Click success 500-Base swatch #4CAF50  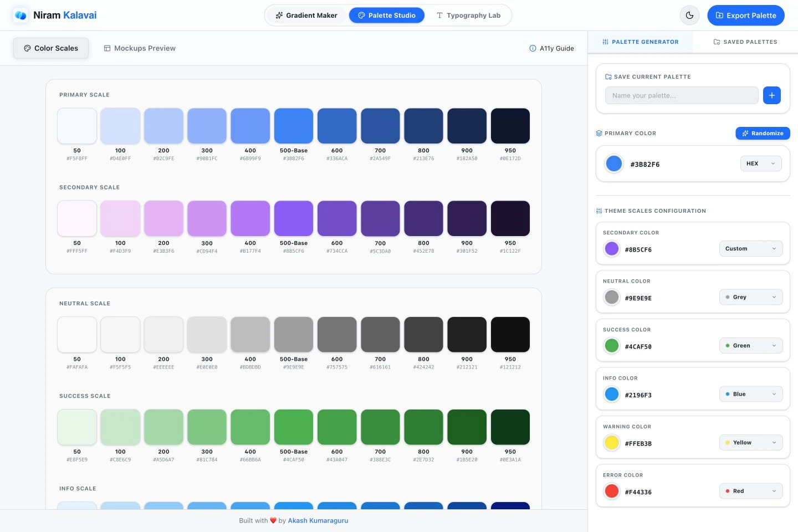294,427
